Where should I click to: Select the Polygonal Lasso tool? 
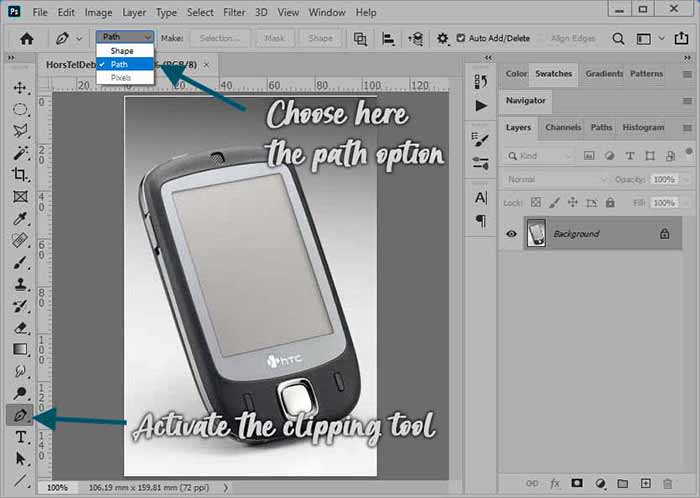pos(20,131)
